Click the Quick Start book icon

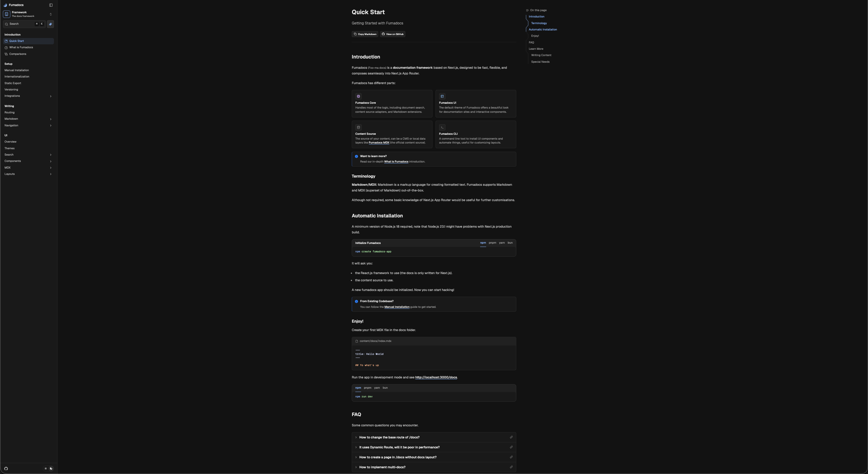(x=6, y=41)
